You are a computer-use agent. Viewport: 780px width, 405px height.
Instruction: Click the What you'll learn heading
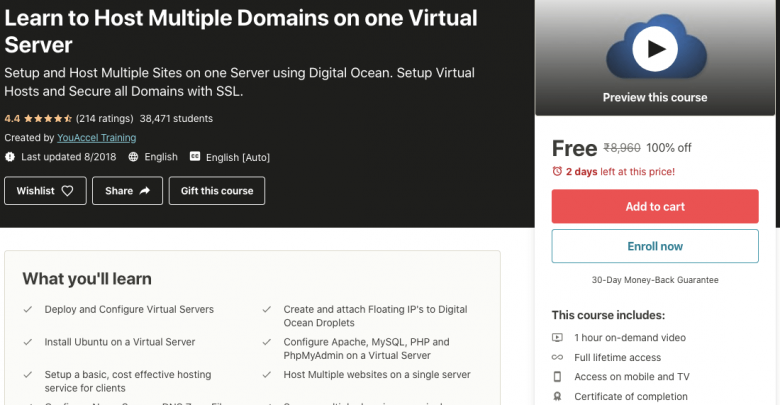[87, 279]
